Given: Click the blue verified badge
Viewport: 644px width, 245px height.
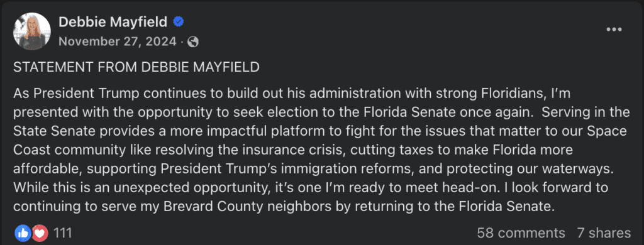Looking at the screenshot, I should pos(178,22).
